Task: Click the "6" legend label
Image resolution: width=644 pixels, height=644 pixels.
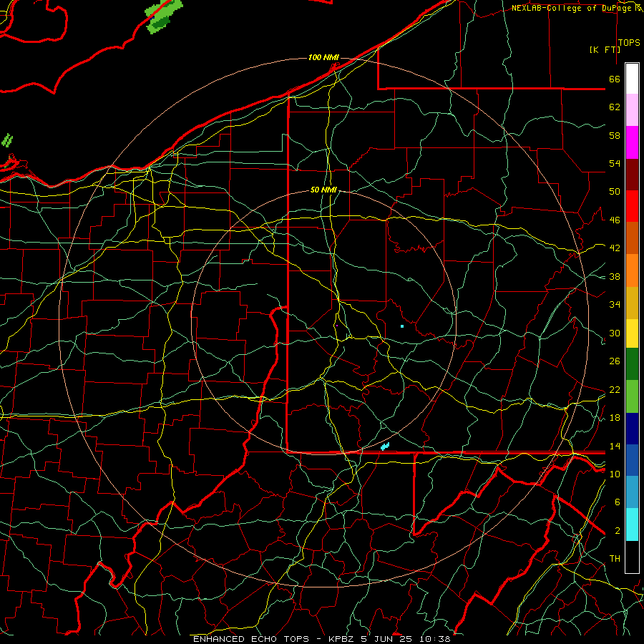Action: point(618,502)
